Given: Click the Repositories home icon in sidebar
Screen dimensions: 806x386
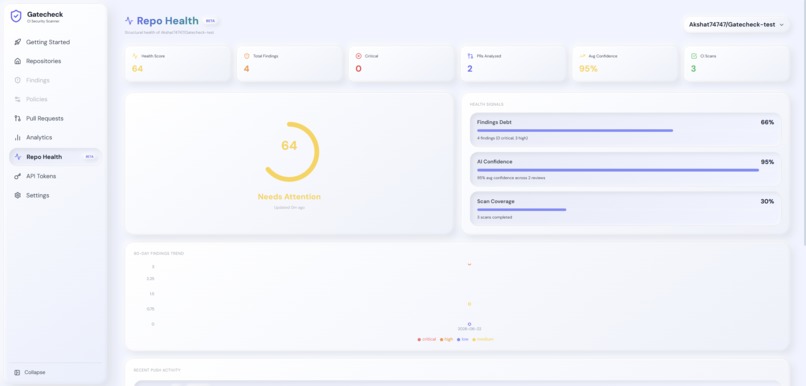Looking at the screenshot, I should tap(17, 61).
